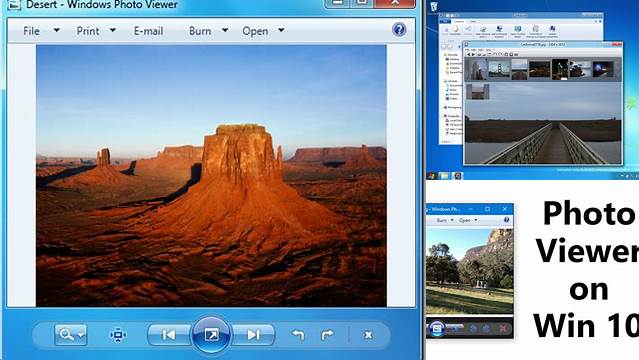639x360 pixels.
Task: Click the Actual Size fit-to-window icon
Action: 118,335
